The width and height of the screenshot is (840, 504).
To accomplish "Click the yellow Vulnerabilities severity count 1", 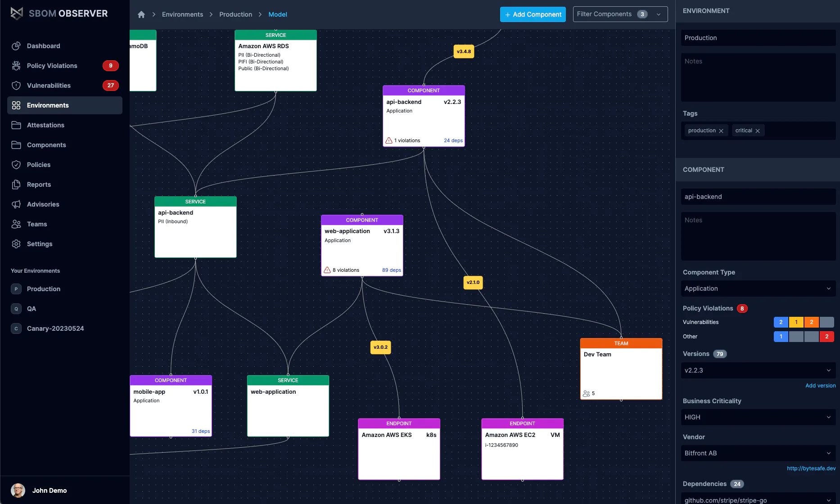I will tap(796, 322).
